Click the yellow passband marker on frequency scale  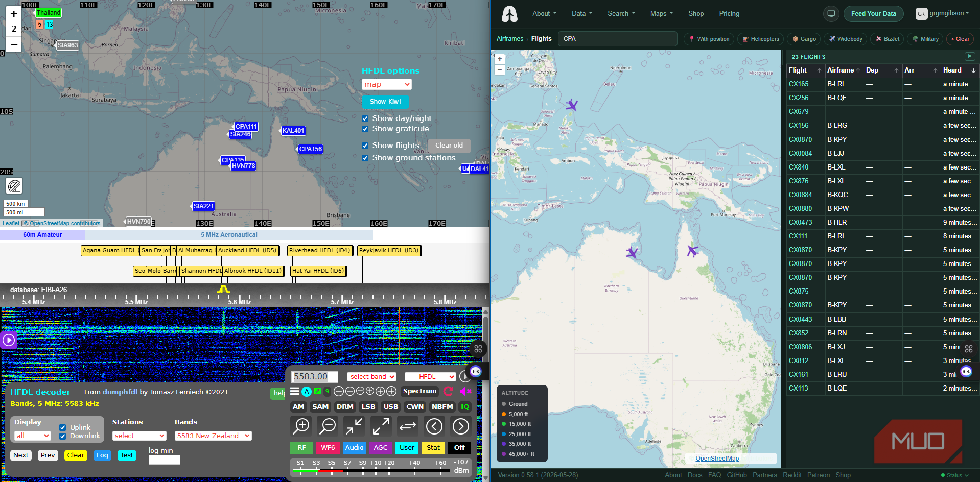223,290
